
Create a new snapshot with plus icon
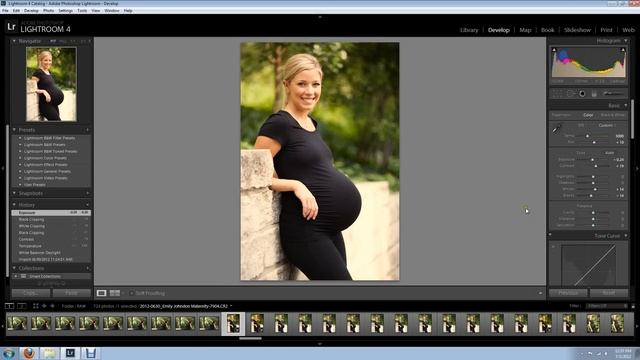[87, 193]
